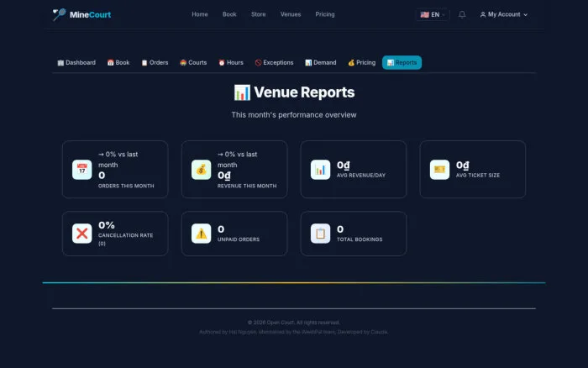
Task: Go to Home in top navigation
Action: (x=200, y=14)
